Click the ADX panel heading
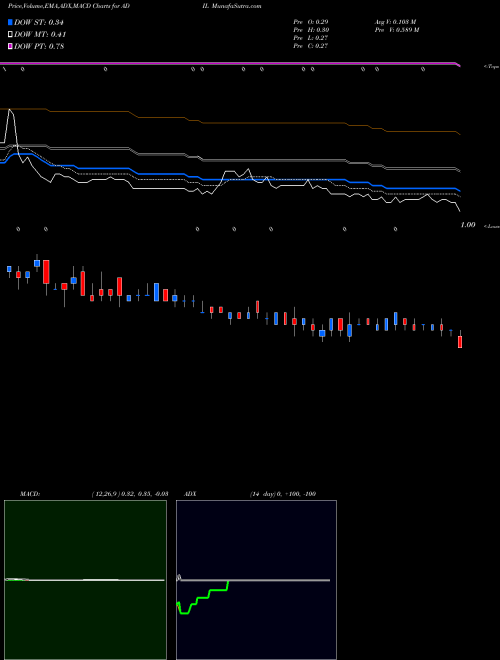This screenshot has height=660, width=500. tap(190, 494)
